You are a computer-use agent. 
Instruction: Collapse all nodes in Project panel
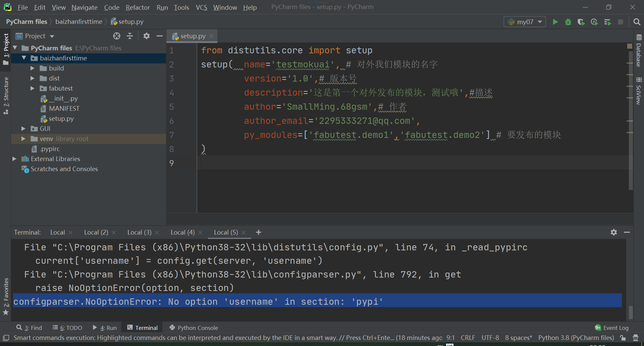coord(130,36)
